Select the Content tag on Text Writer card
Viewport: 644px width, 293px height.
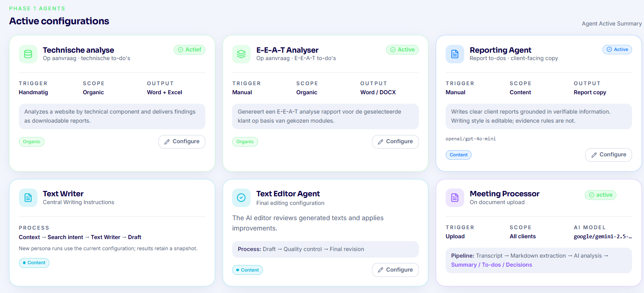[34, 263]
